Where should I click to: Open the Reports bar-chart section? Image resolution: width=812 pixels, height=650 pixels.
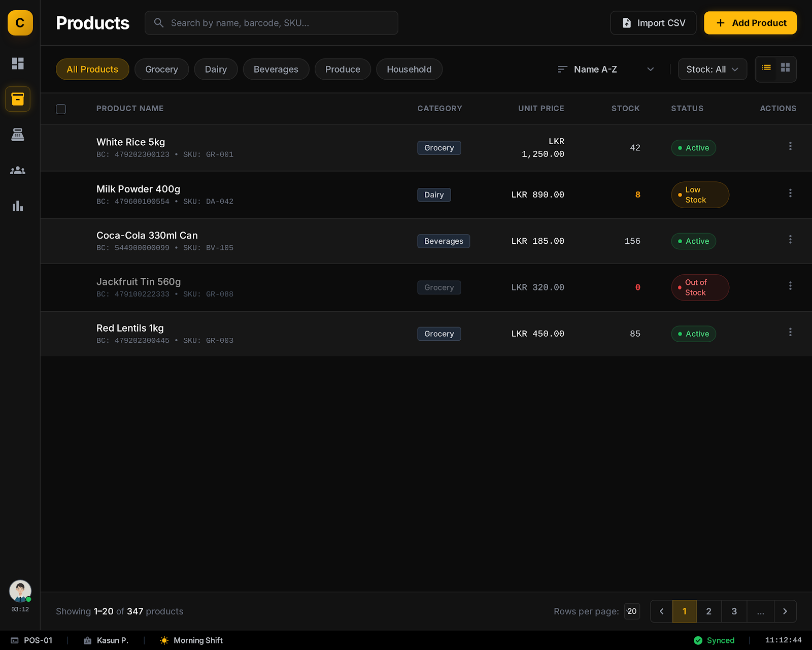[x=18, y=206]
